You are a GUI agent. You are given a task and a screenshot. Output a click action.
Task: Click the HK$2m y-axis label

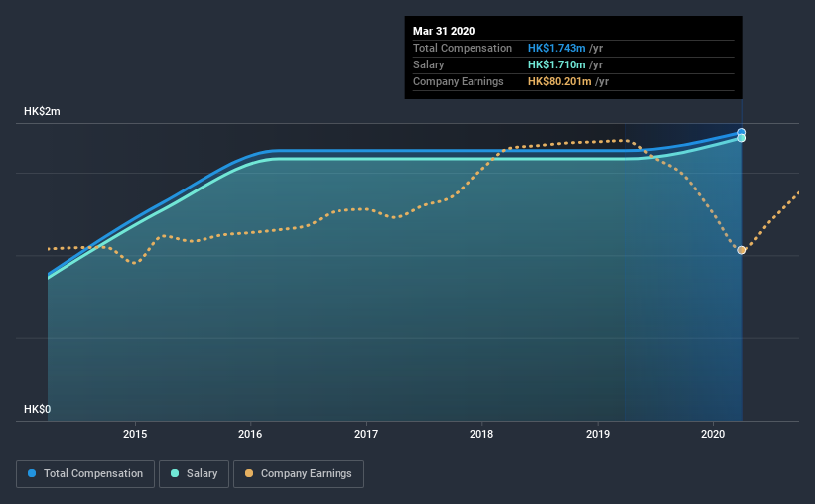42,112
